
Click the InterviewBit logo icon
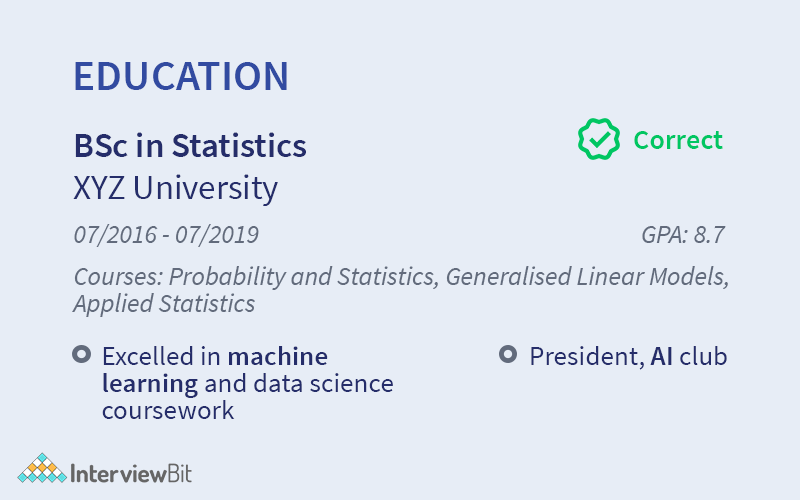[x=42, y=471]
